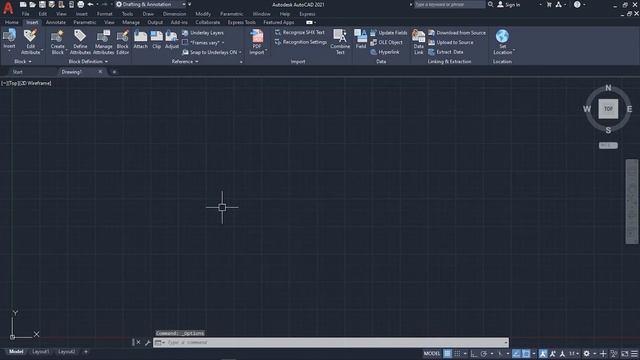Click Update Fields
Image resolution: width=640 pixels, height=360 pixels.
click(389, 33)
